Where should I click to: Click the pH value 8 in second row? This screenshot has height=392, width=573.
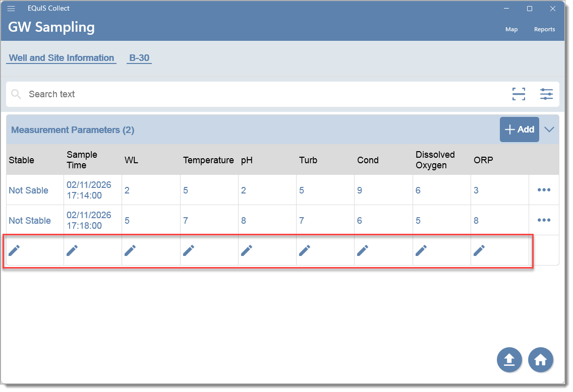pos(244,221)
